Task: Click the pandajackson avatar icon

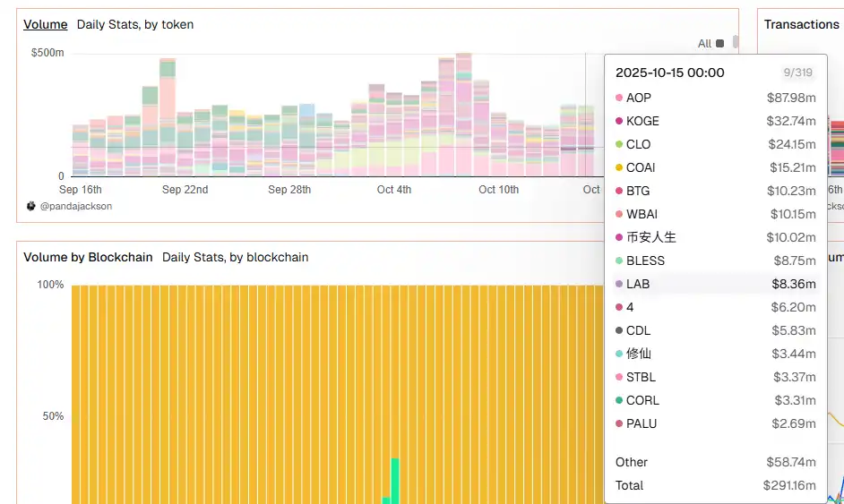Action: [31, 206]
